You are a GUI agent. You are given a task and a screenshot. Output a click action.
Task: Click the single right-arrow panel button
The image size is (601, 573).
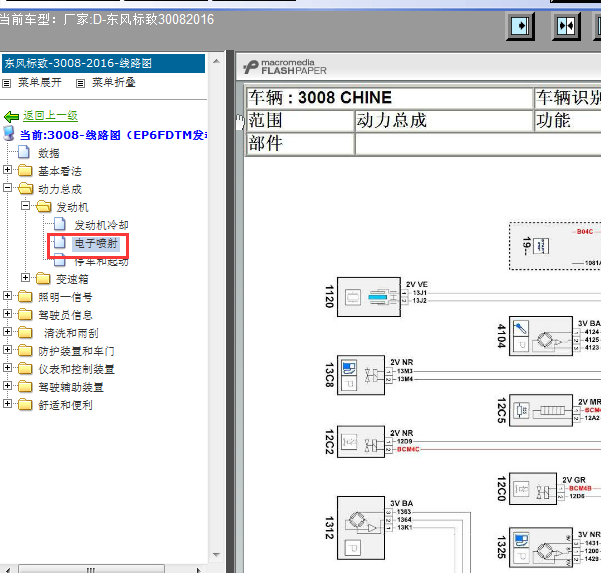[520, 26]
